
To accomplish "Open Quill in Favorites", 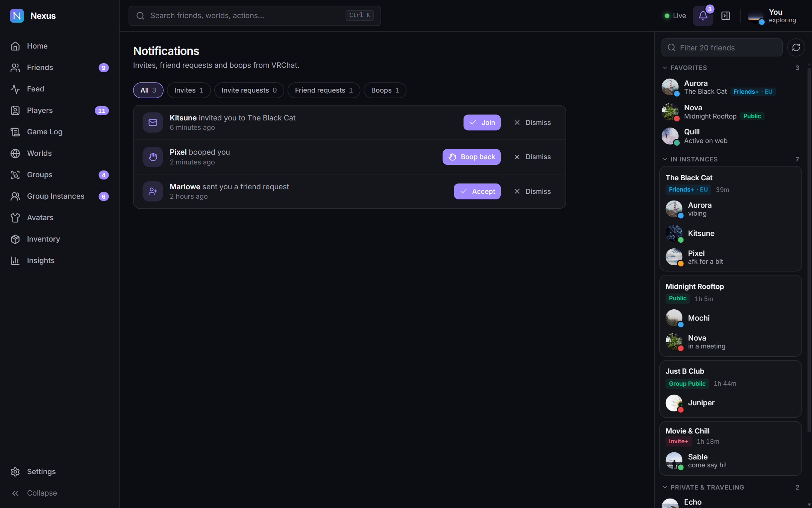I will click(x=730, y=136).
